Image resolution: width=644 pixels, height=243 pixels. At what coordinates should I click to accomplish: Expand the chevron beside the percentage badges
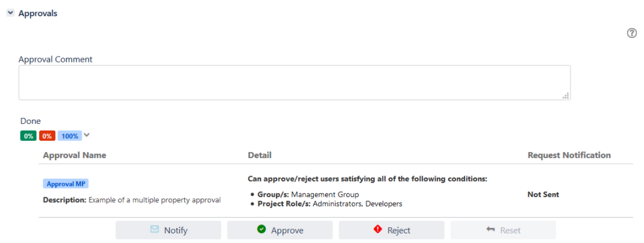87,135
